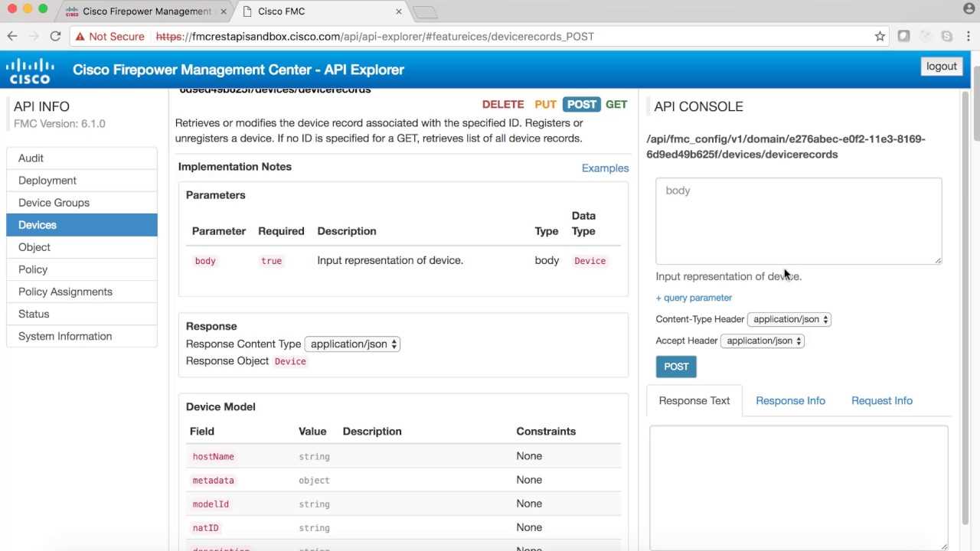Click the metadata field row
This screenshot has height=551, width=980.
click(x=403, y=480)
